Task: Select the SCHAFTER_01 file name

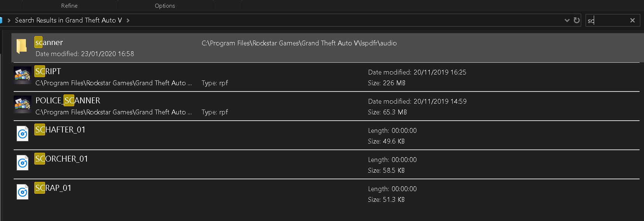Action: click(60, 130)
